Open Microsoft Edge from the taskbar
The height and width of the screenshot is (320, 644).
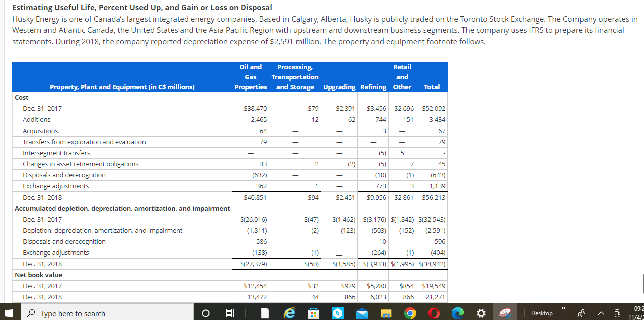459,313
